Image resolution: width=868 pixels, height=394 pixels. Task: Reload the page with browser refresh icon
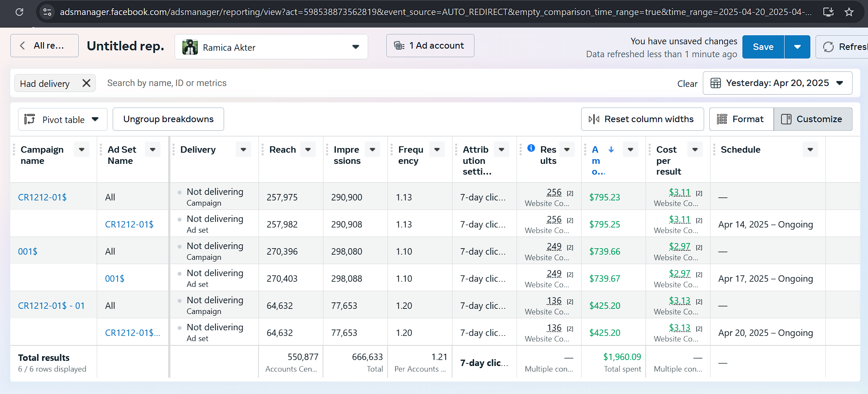point(19,12)
